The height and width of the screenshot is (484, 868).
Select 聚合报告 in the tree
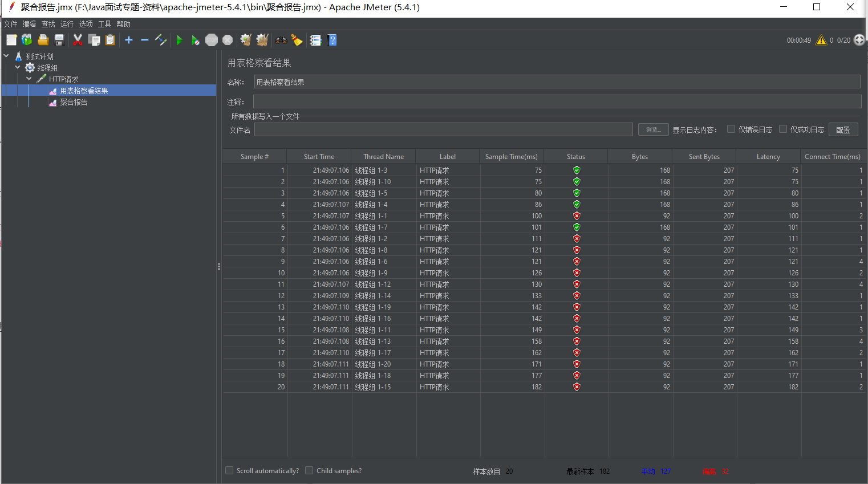74,101
